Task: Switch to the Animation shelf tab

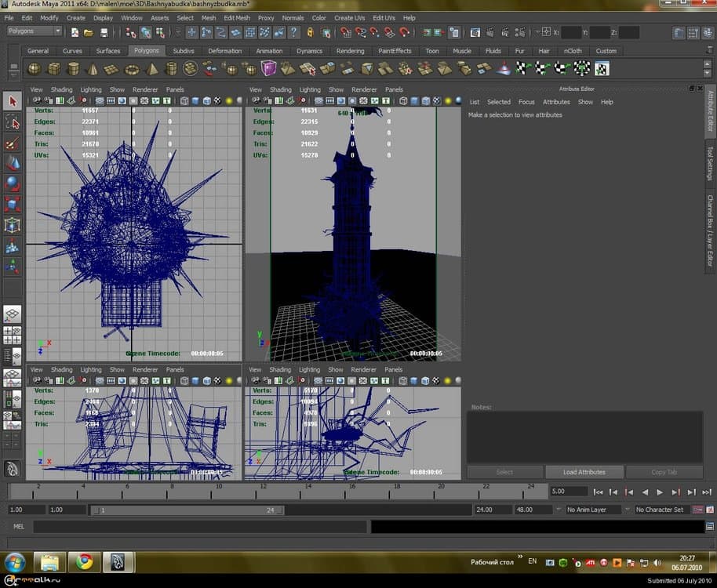Action: (x=269, y=51)
